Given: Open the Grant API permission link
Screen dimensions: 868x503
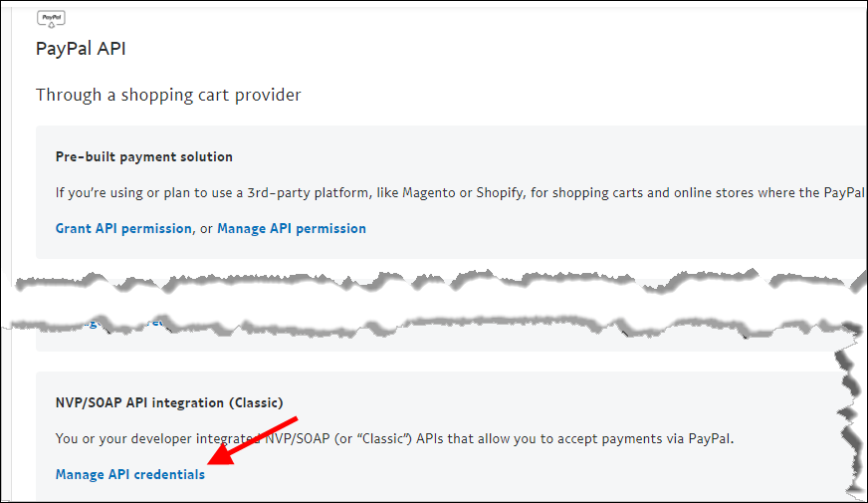Looking at the screenshot, I should click(123, 228).
